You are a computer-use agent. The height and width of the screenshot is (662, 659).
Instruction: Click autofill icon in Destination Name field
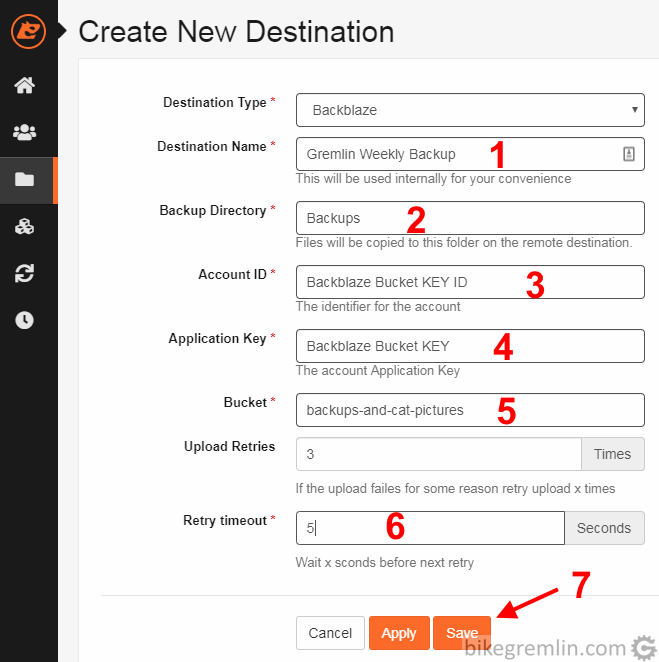tap(629, 154)
